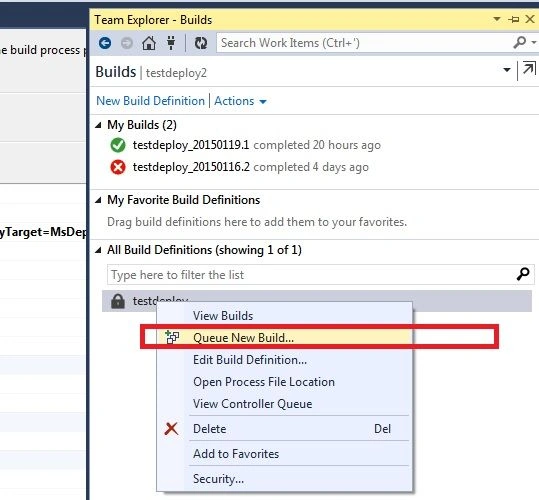Click the pop-out arrow icon beside Builds
The width and height of the screenshot is (539, 500).
coord(529,68)
